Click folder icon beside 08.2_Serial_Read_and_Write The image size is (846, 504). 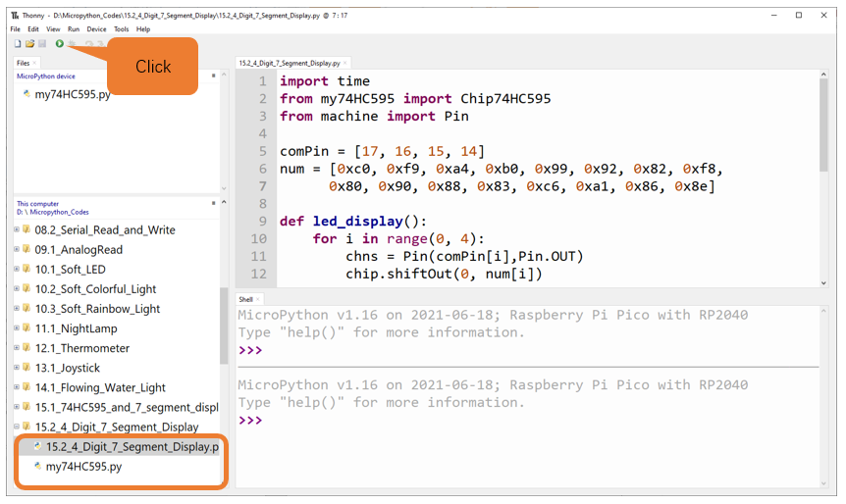[x=26, y=229]
